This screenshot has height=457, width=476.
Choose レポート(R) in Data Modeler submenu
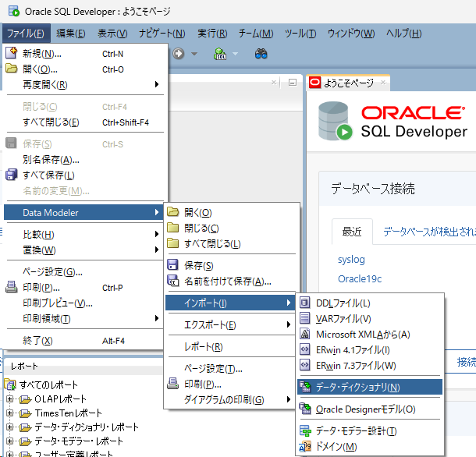(230, 346)
